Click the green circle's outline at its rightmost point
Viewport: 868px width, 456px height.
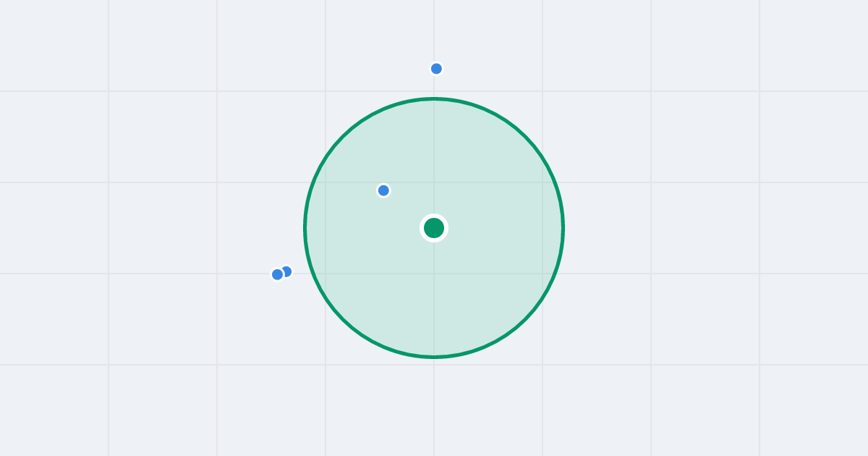pos(563,228)
